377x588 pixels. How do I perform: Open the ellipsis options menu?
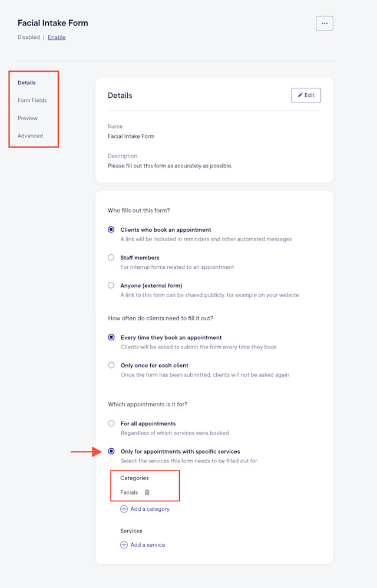pos(324,23)
